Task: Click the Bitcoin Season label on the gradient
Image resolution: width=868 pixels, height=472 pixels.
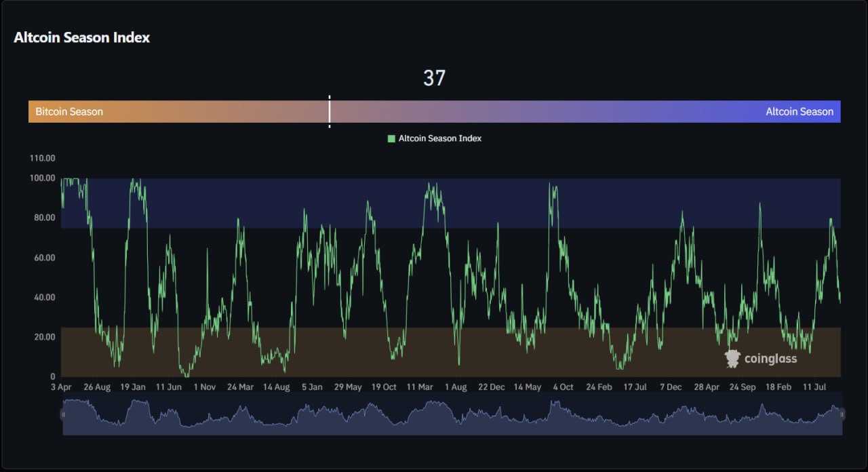Action: 68,111
